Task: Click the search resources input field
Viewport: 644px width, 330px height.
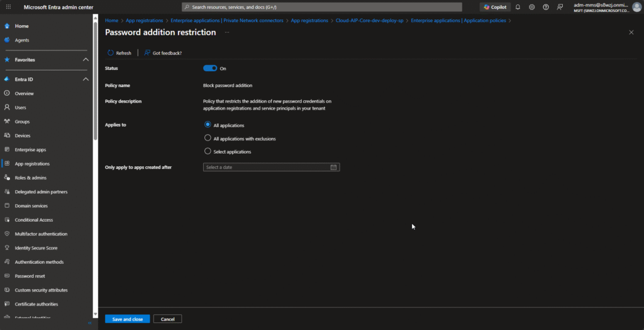Action: click(321, 7)
